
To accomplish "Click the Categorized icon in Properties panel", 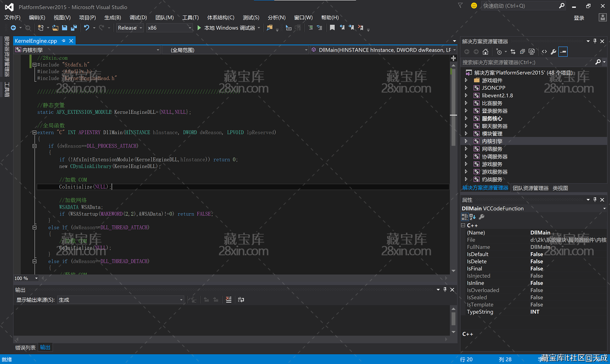I will click(465, 217).
